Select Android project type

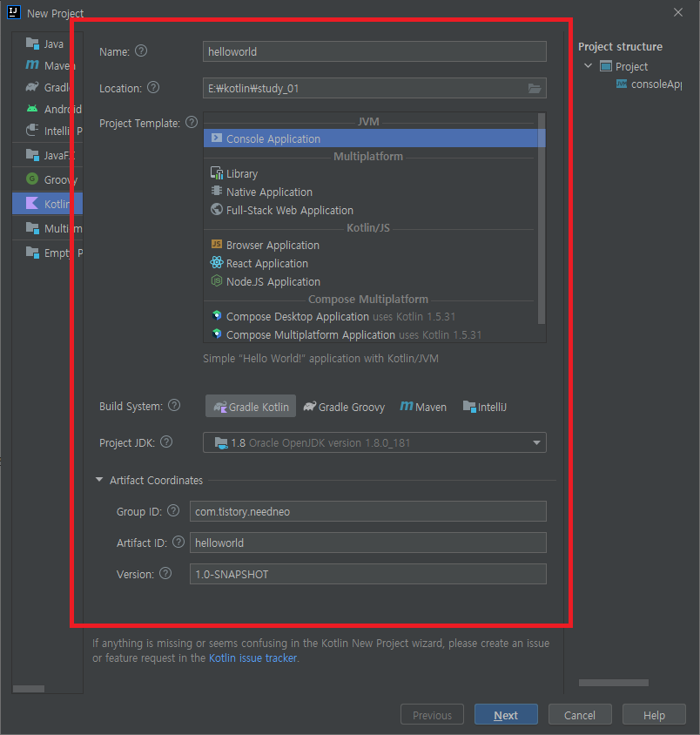[48, 109]
